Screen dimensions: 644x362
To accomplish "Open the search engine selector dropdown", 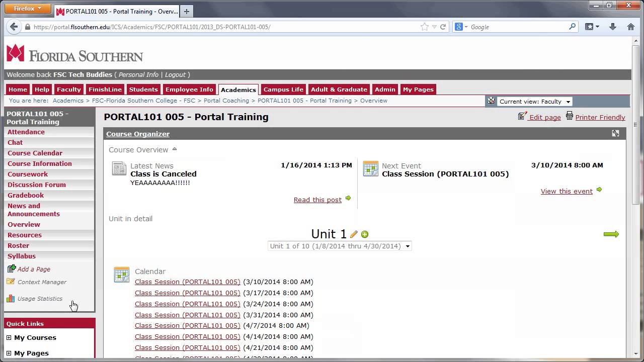I will click(461, 27).
